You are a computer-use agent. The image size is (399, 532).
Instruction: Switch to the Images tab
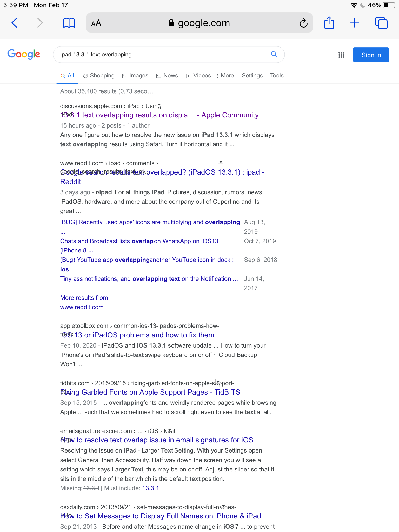coord(135,76)
